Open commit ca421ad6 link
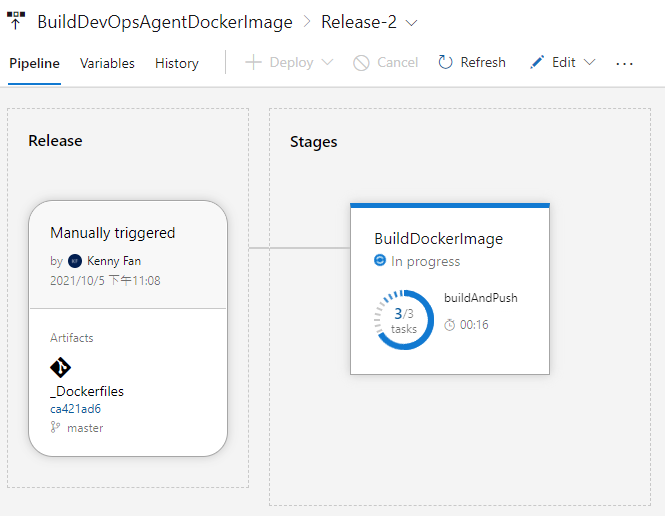The width and height of the screenshot is (665, 516). tap(75, 409)
